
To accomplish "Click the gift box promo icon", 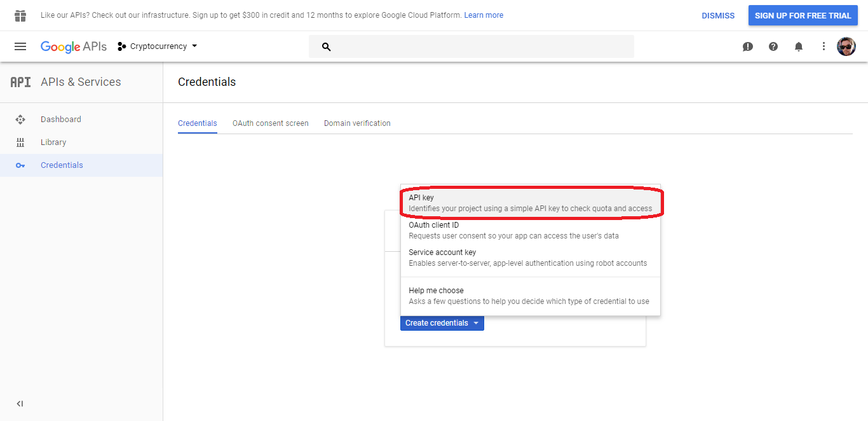I will pos(20,15).
